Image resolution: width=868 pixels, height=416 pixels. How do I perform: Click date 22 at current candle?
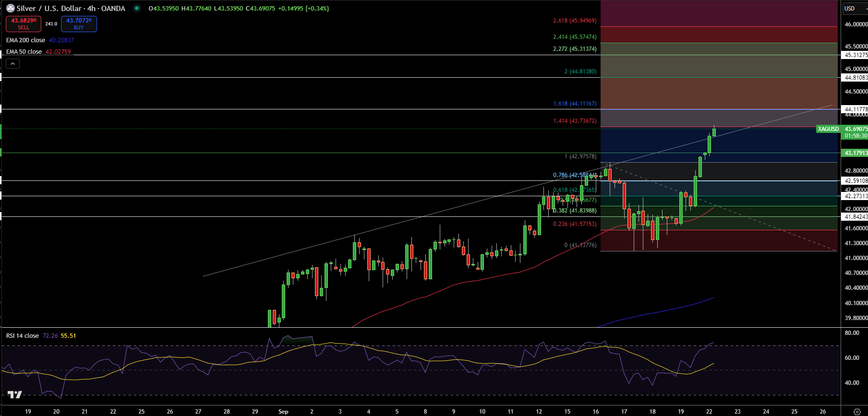coord(709,412)
